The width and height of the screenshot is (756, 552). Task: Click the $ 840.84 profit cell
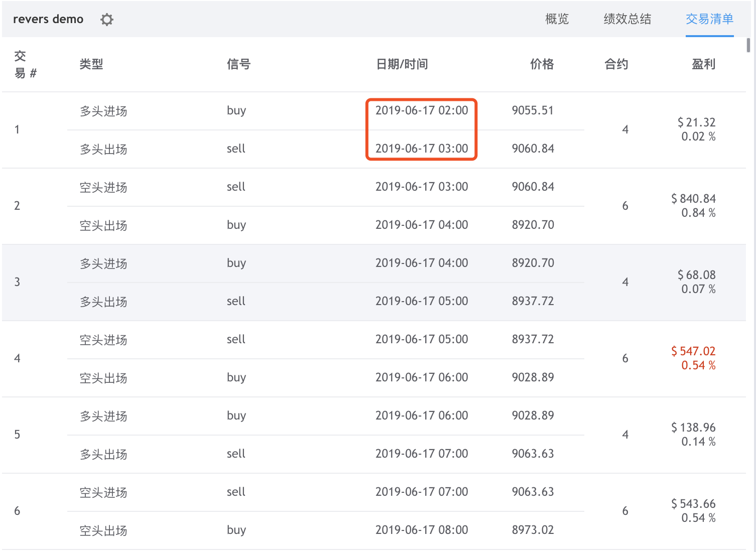693,199
